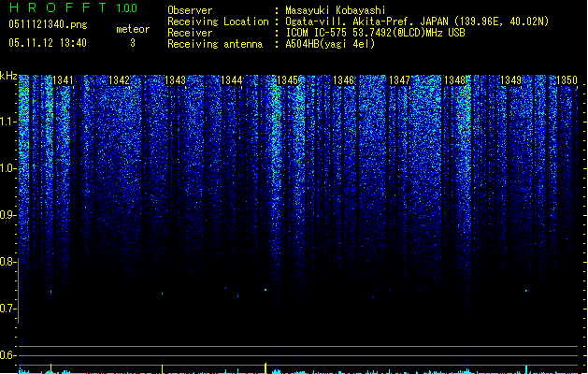Click the Receiver label

coord(190,33)
